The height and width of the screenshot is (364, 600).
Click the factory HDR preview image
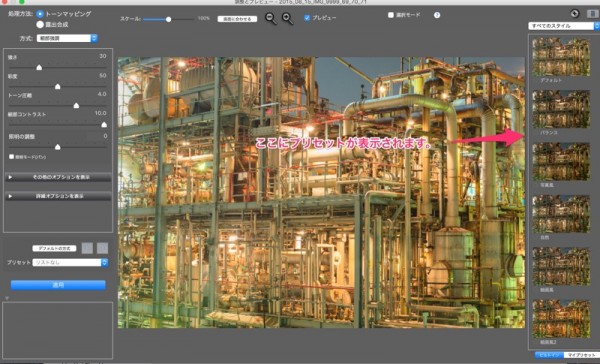tap(321, 193)
